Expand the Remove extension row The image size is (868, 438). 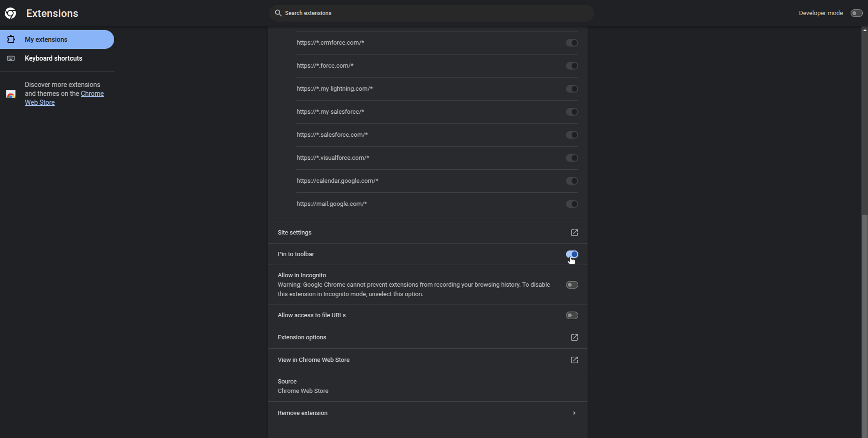tap(574, 413)
